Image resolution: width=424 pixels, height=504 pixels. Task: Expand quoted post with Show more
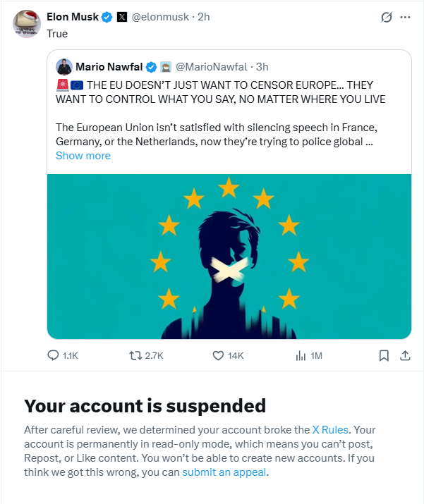83,156
